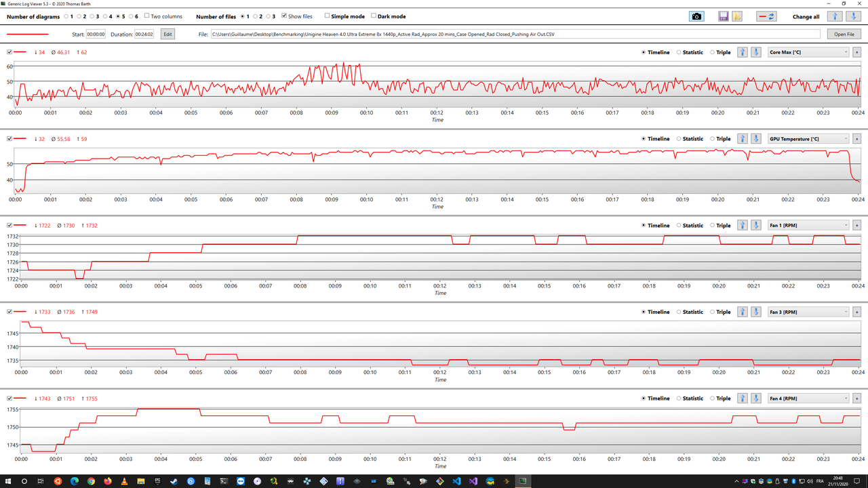868x488 pixels.
Task: Take a screenshot with the camera icon
Action: coord(696,16)
